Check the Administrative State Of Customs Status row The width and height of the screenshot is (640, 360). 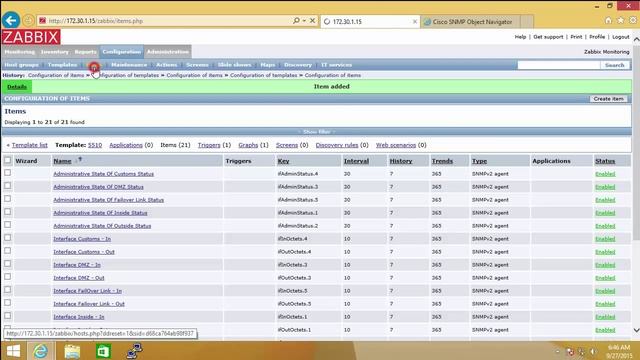[7, 173]
